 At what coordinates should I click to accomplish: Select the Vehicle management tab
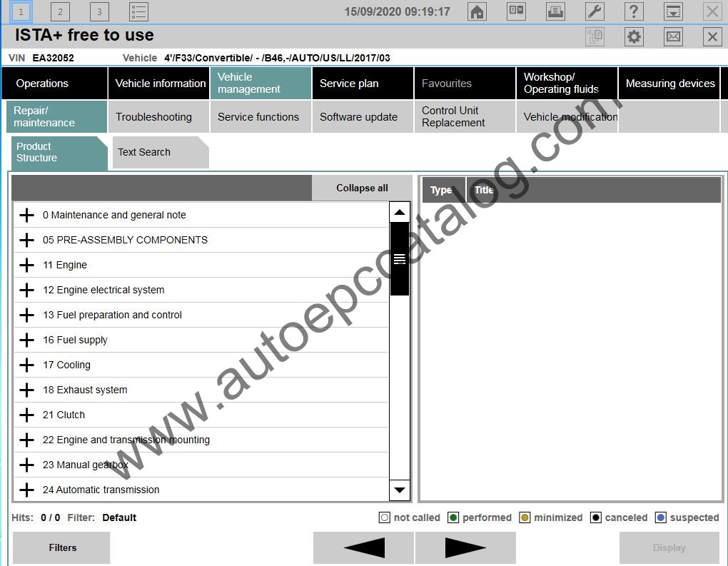[261, 83]
